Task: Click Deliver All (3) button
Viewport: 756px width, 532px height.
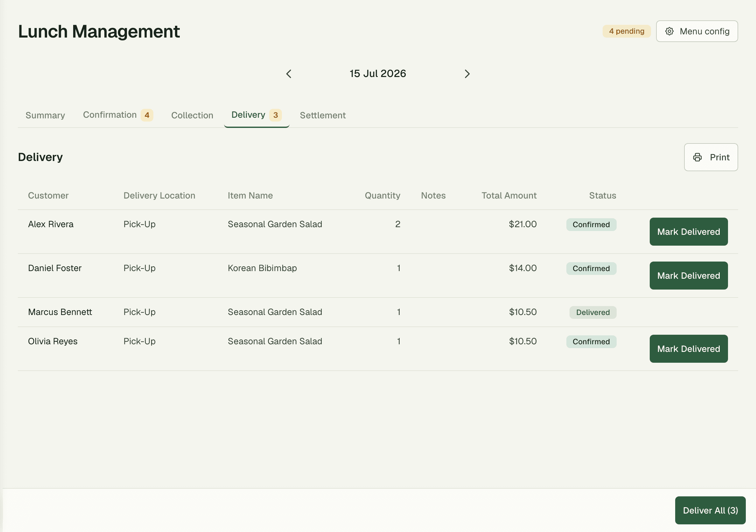Action: [710, 510]
